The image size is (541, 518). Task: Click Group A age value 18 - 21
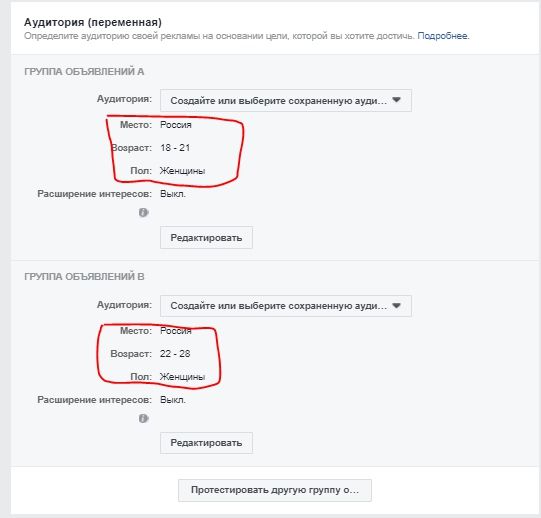tap(175, 148)
